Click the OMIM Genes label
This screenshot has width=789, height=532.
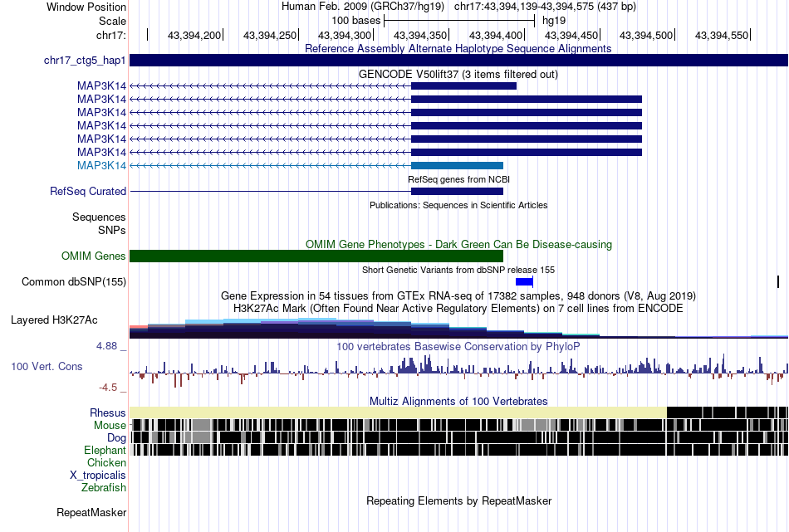94,256
